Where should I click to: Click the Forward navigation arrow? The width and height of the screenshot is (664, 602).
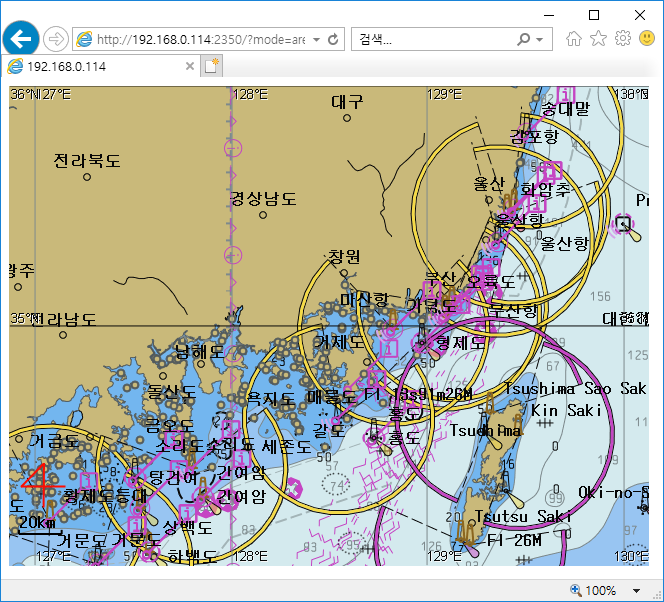[x=56, y=39]
